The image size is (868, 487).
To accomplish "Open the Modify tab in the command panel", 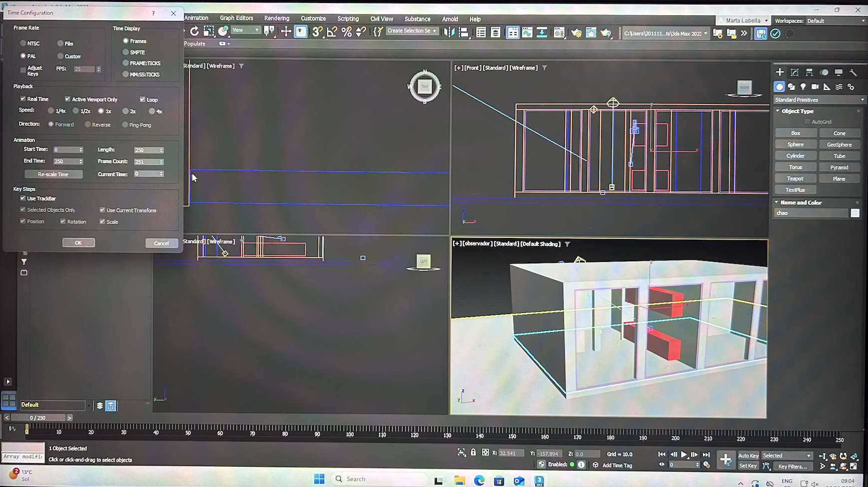I will click(795, 73).
